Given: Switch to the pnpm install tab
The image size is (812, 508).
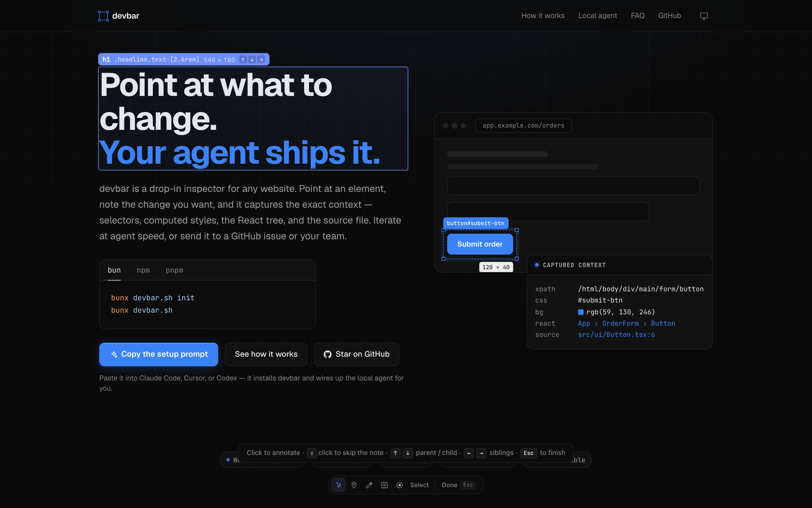Looking at the screenshot, I should pos(175,270).
